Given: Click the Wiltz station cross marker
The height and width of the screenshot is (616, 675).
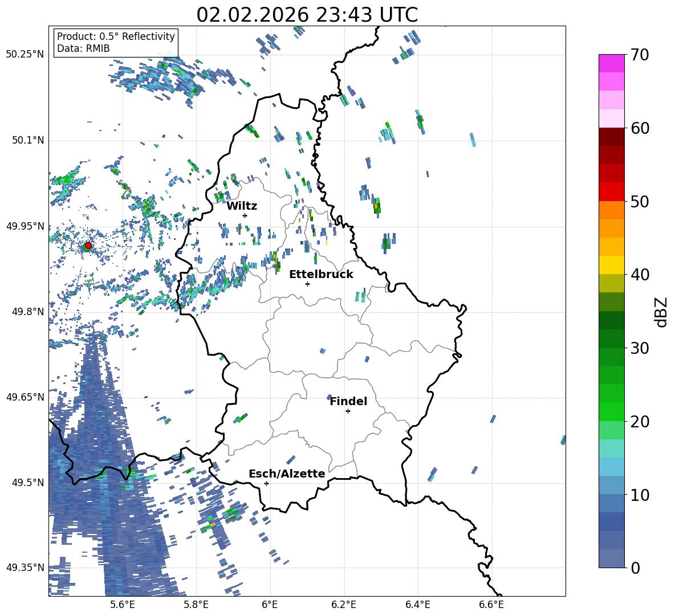Looking at the screenshot, I should click(x=245, y=215).
